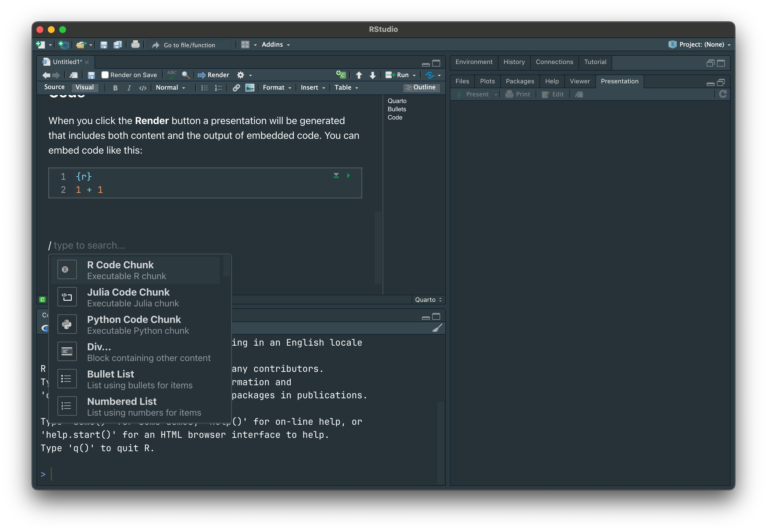Screen dimensions: 767x532
Task: Switch editor to Source mode
Action: point(54,87)
